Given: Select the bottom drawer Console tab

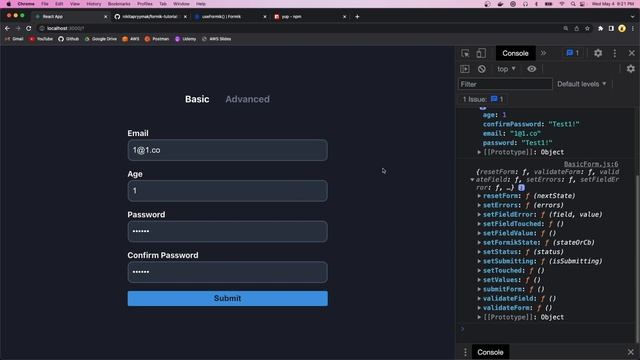Looking at the screenshot, I should pyautogui.click(x=490, y=352).
